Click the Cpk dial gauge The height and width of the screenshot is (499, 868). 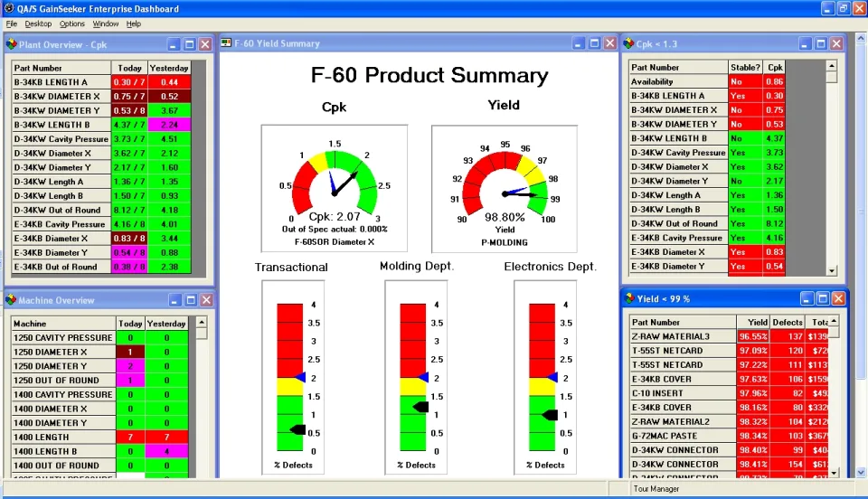point(335,188)
